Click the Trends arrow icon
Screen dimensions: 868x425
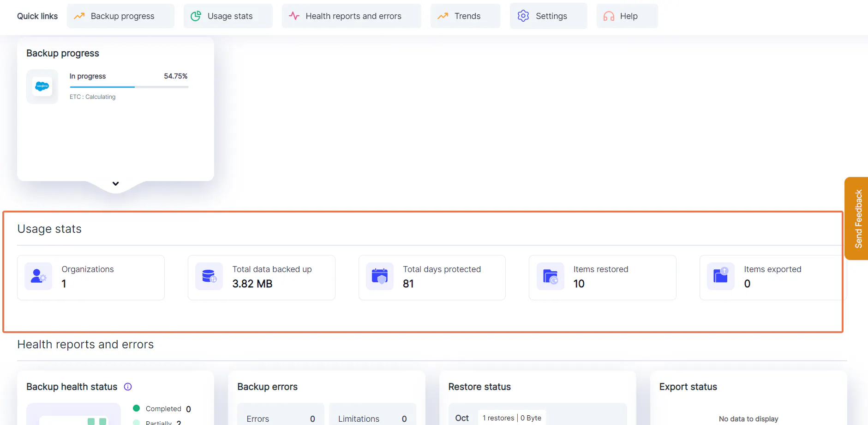[443, 16]
